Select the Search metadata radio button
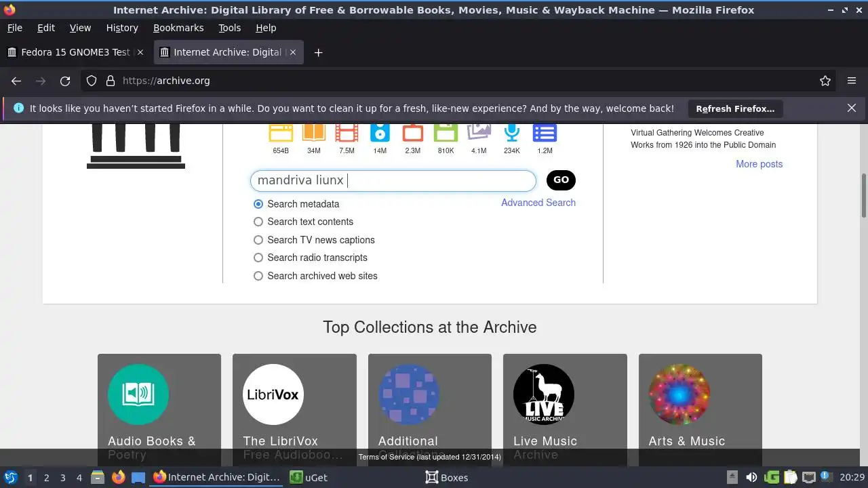Image resolution: width=868 pixels, height=488 pixels. (258, 204)
